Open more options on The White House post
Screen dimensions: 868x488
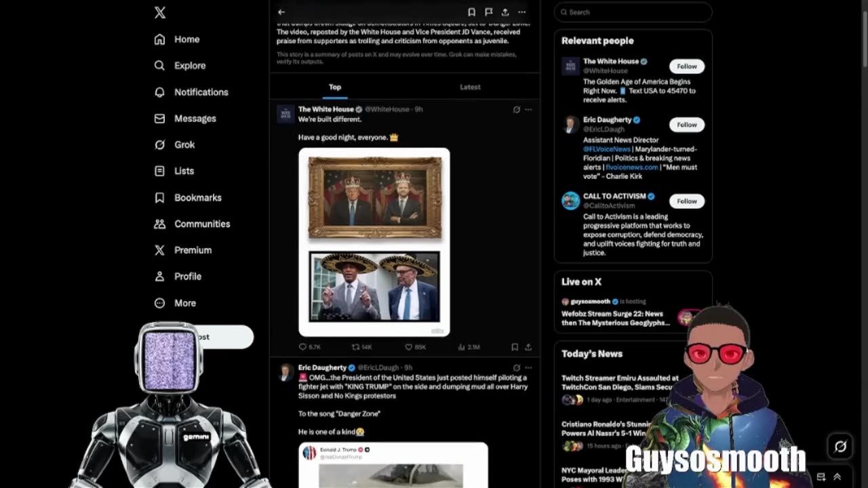[x=528, y=109]
